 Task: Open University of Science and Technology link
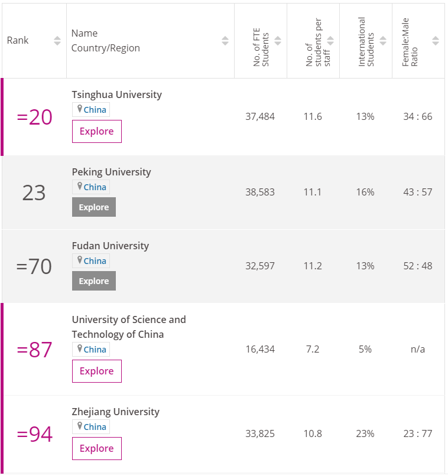coord(129,327)
